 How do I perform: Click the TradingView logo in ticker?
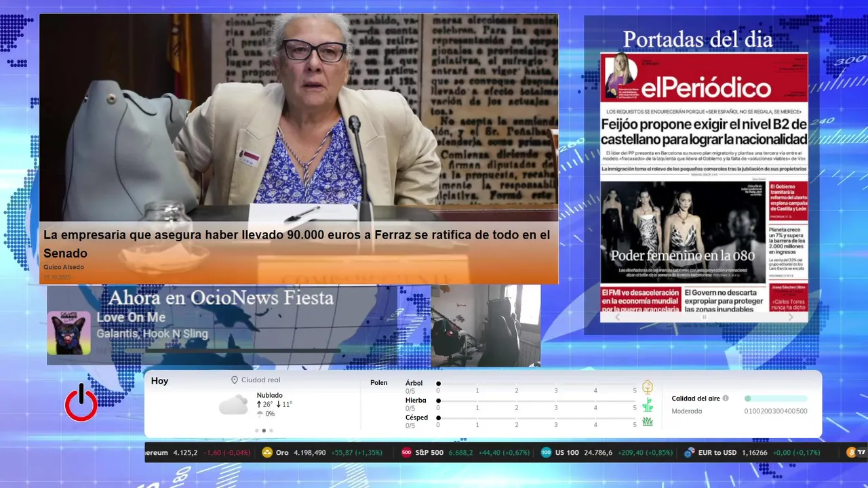click(862, 453)
